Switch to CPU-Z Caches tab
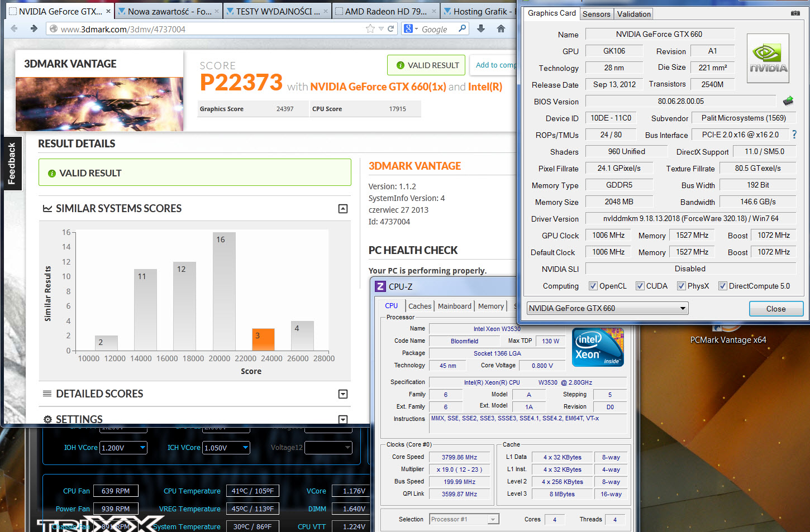The width and height of the screenshot is (810, 532). (x=420, y=306)
